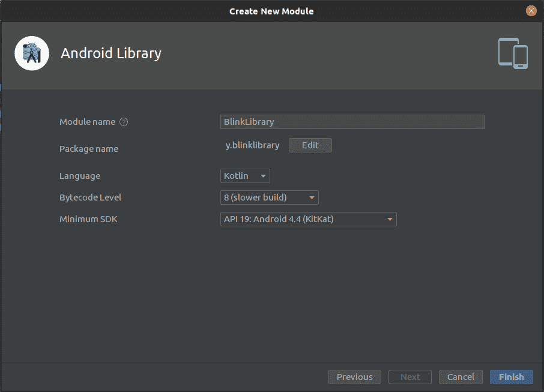Screen dimensions: 544x392
Task: Click the Module name label
Action: [x=87, y=122]
